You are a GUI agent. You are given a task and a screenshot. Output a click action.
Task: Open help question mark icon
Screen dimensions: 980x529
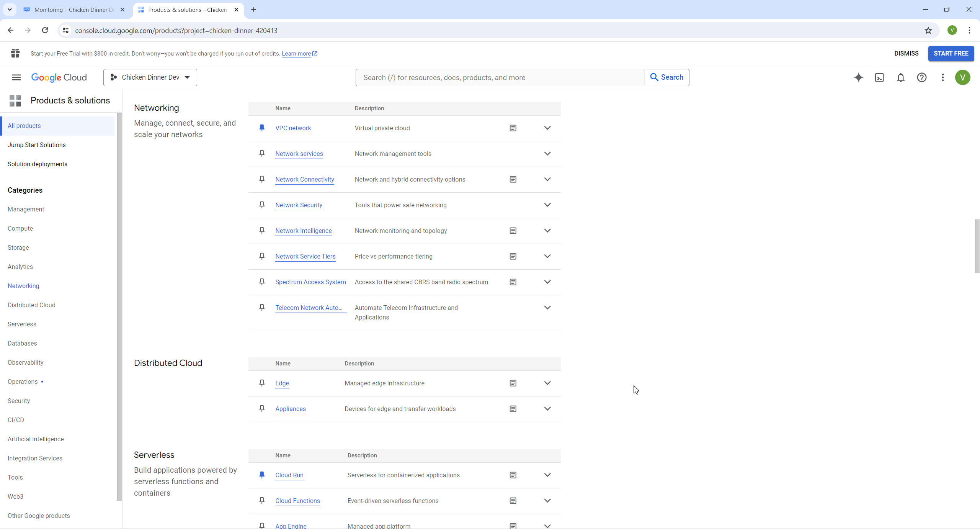tap(921, 77)
